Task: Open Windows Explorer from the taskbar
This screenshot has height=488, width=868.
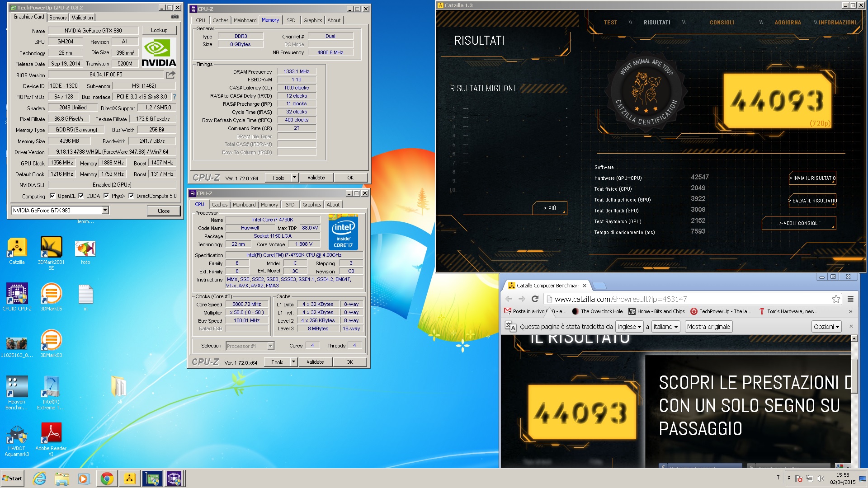Action: click(x=62, y=478)
